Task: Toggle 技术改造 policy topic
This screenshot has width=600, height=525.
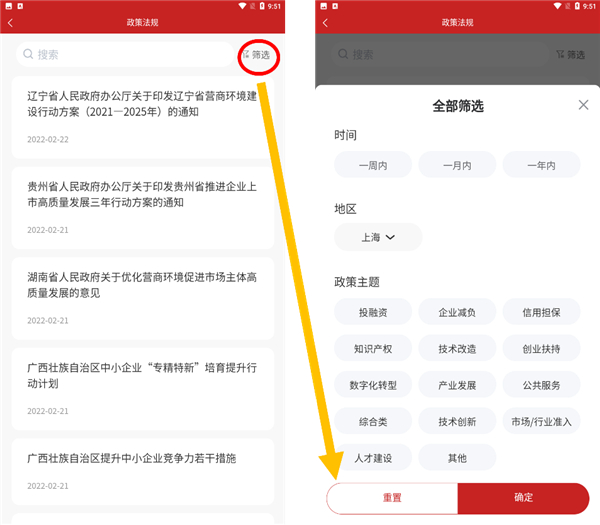Action: tap(457, 348)
